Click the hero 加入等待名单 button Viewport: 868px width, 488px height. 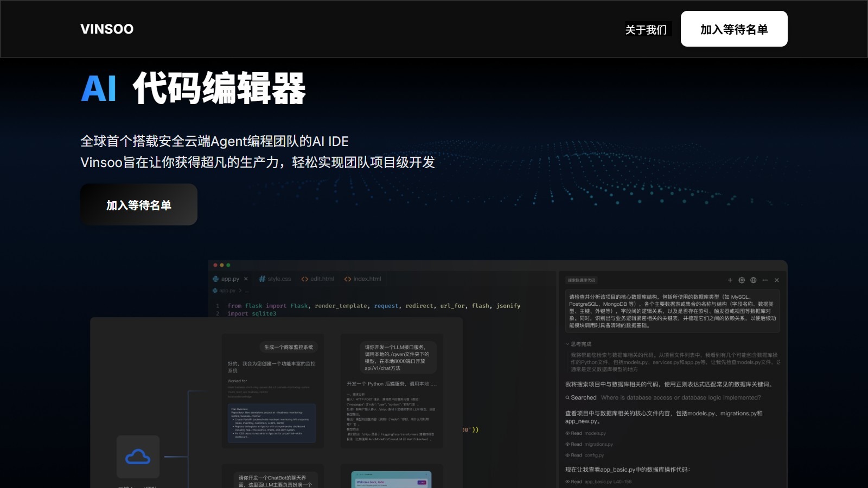click(138, 204)
